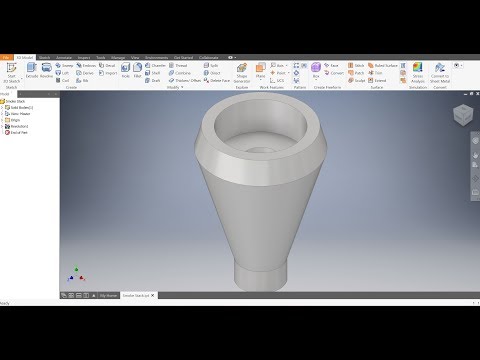Expand the Origin folder

[2, 120]
